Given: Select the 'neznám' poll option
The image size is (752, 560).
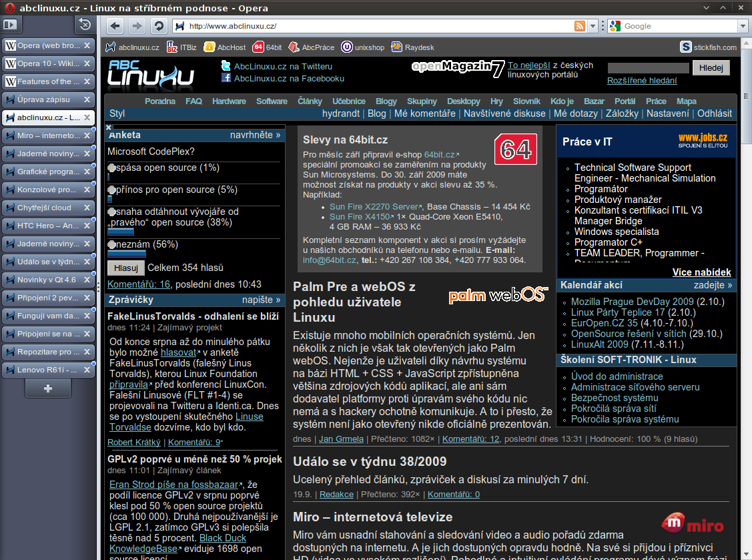Looking at the screenshot, I should click(111, 245).
